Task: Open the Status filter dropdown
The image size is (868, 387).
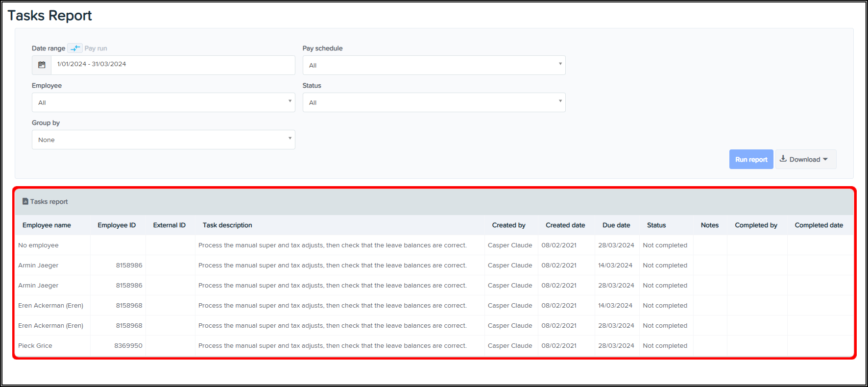Action: 434,102
